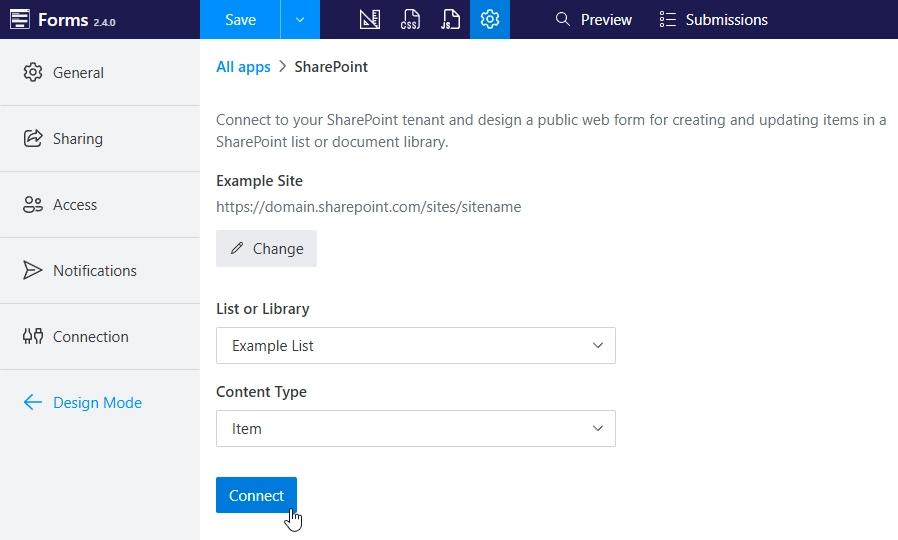This screenshot has height=540, width=898.
Task: Open the List or Library dropdown
Action: click(416, 345)
